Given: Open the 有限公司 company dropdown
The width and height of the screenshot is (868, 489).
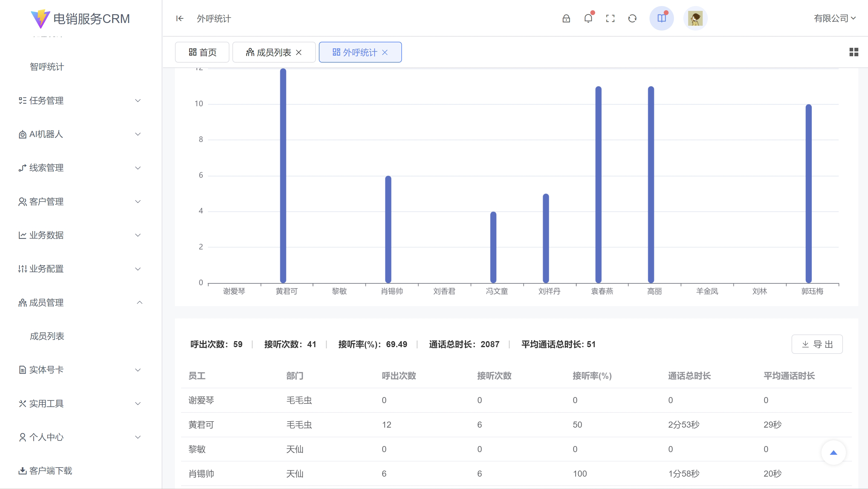Looking at the screenshot, I should [835, 18].
